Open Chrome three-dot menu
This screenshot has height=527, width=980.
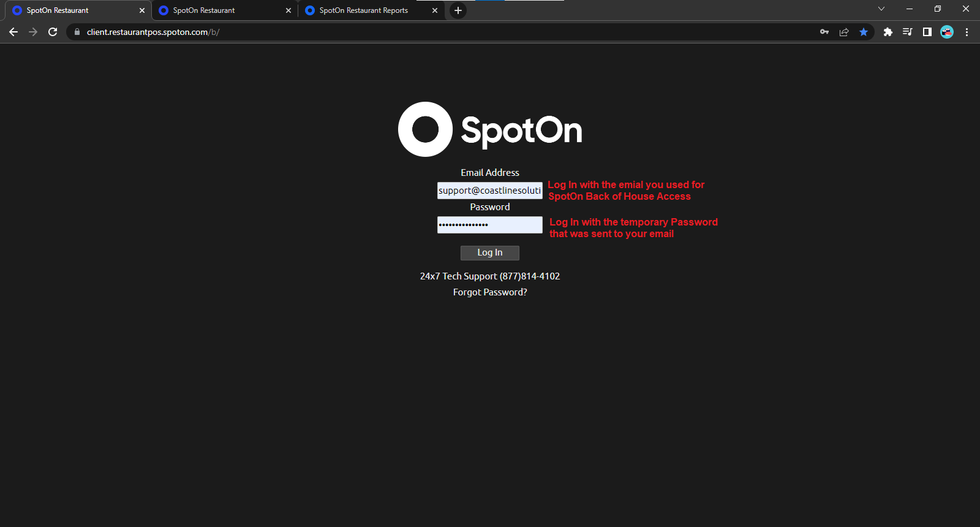pos(967,32)
